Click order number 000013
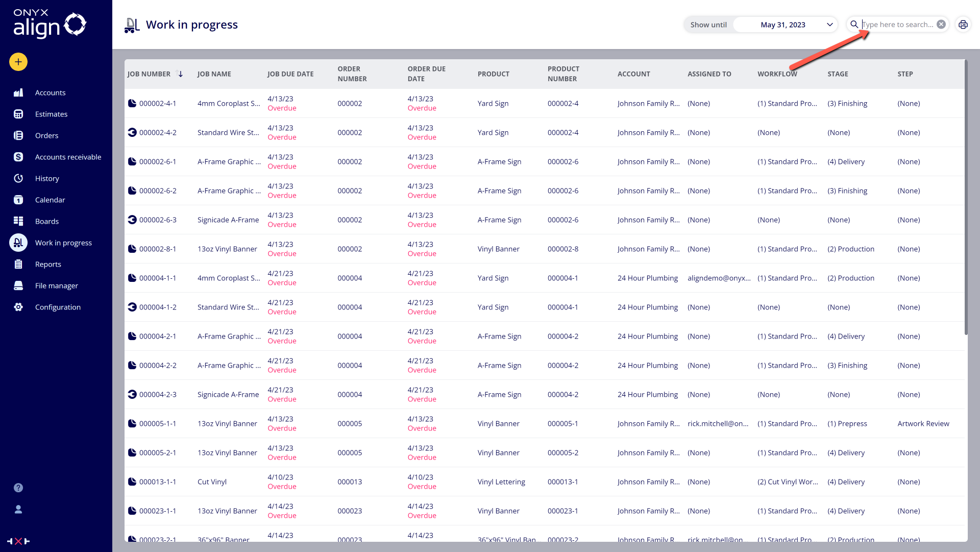Viewport: 980px width, 552px height. (x=350, y=482)
